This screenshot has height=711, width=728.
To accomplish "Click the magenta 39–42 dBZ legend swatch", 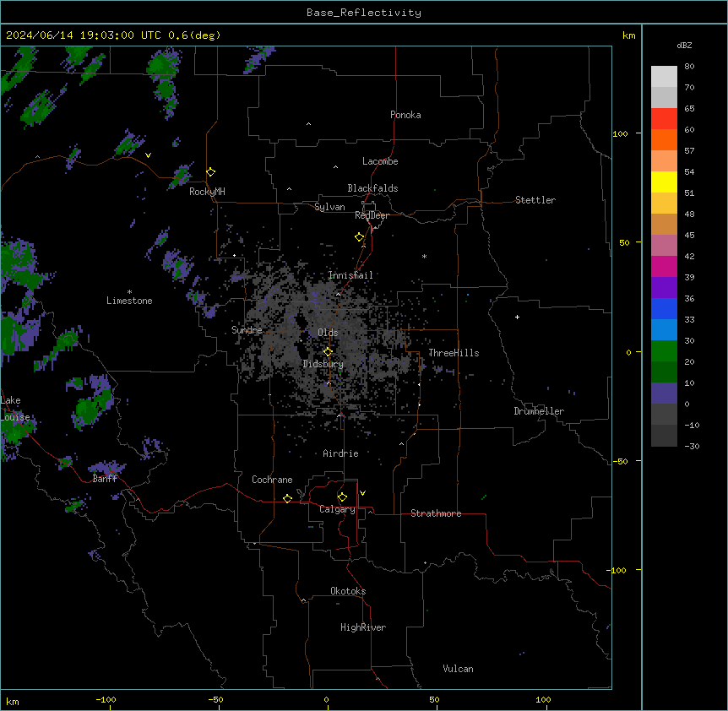I will [664, 266].
